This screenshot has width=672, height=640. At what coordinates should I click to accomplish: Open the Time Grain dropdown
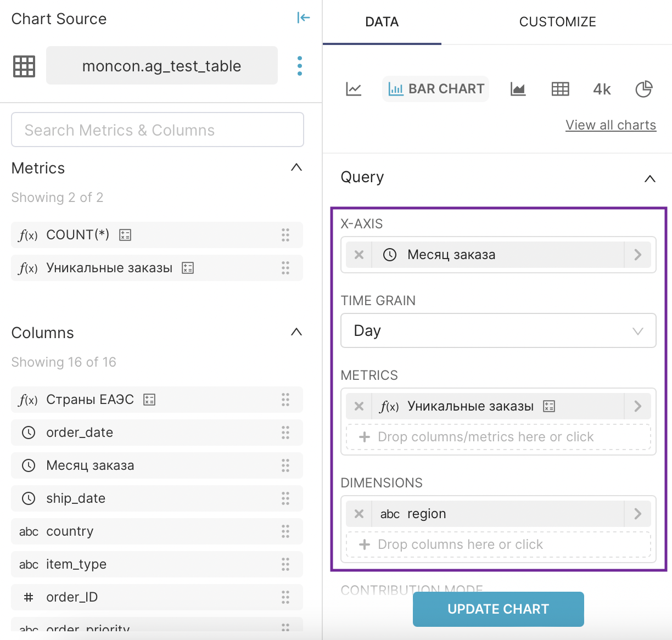tap(498, 330)
